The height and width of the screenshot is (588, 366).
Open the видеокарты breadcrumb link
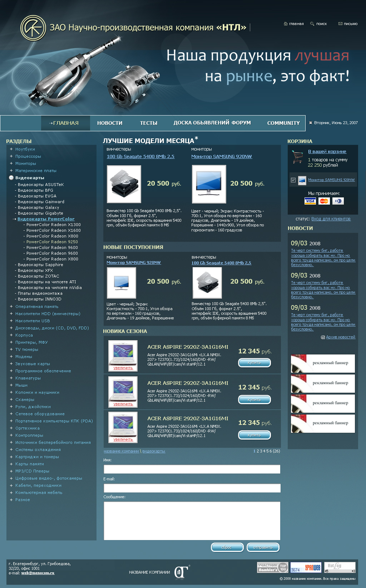click(154, 451)
